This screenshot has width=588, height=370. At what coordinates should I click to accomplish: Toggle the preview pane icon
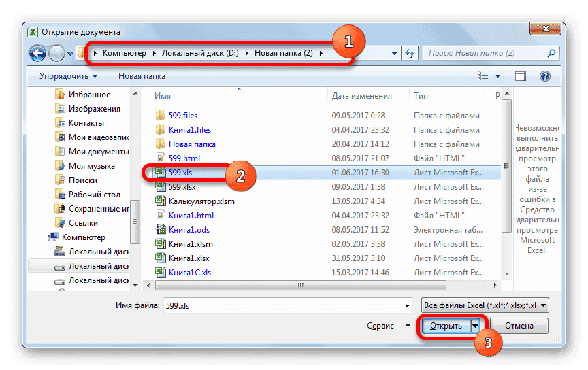(x=520, y=76)
